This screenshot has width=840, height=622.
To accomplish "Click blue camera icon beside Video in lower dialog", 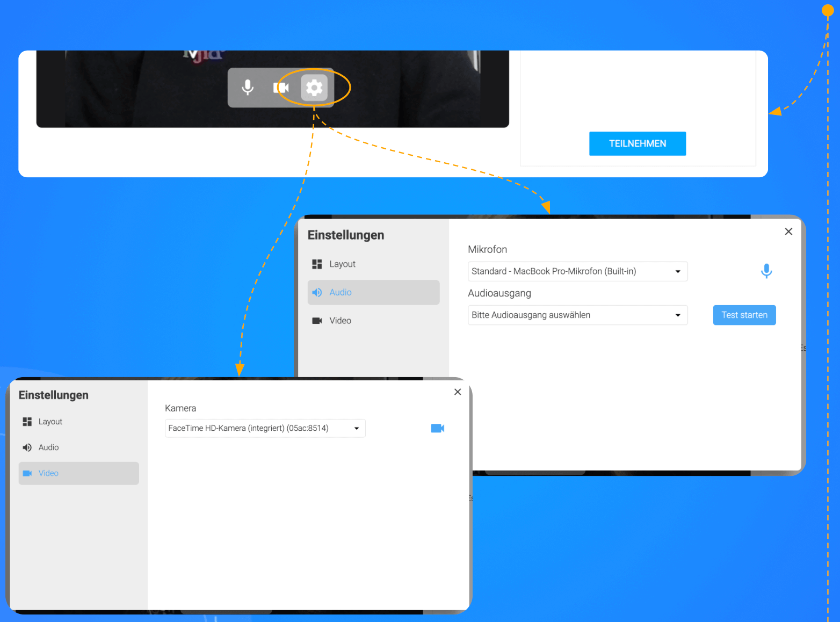I will [x=27, y=473].
